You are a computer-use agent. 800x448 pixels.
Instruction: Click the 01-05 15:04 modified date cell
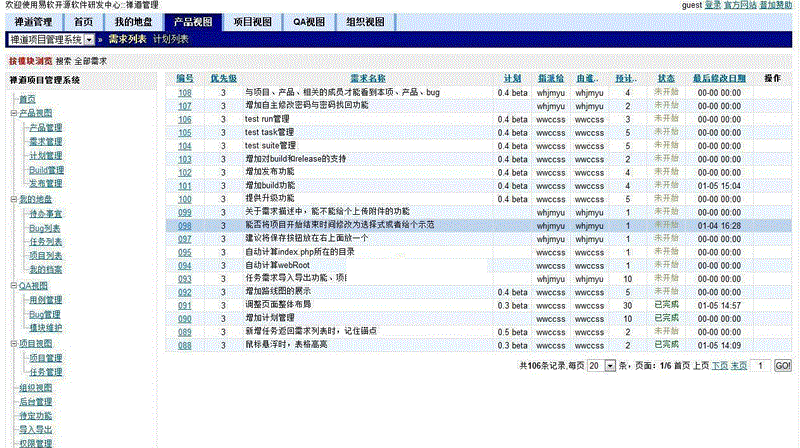719,186
